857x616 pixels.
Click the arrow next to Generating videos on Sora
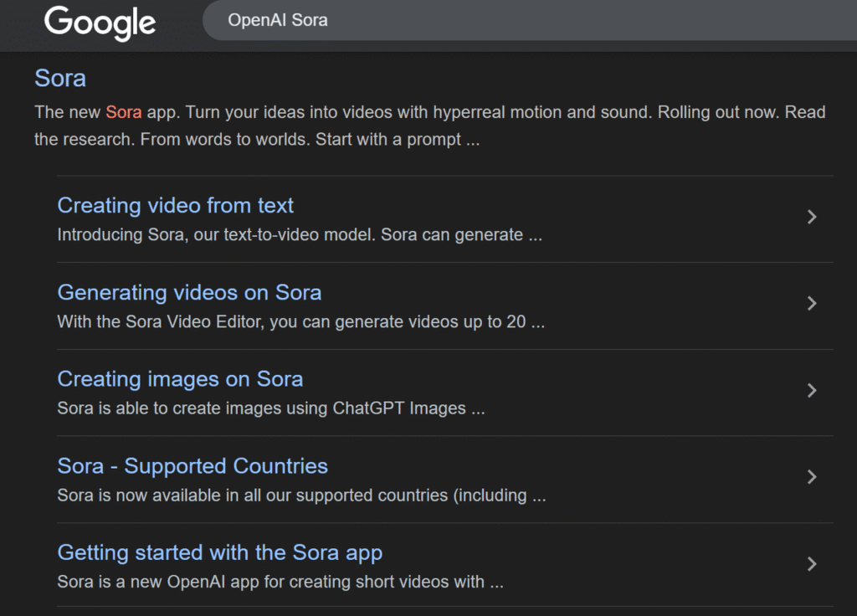tap(811, 304)
